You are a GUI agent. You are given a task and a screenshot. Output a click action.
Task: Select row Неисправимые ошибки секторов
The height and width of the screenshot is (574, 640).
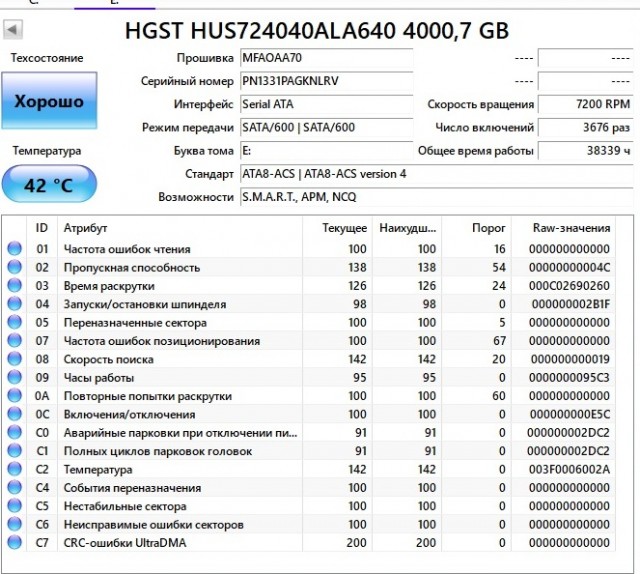(309, 524)
